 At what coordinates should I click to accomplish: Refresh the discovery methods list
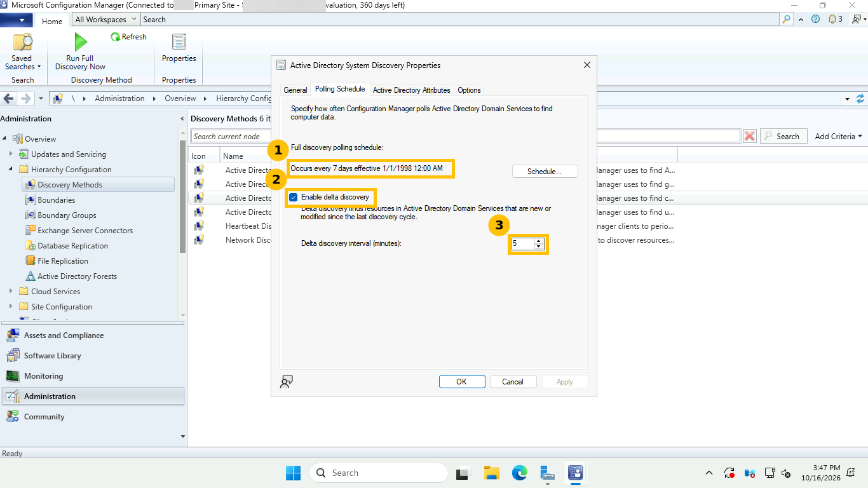click(x=128, y=37)
